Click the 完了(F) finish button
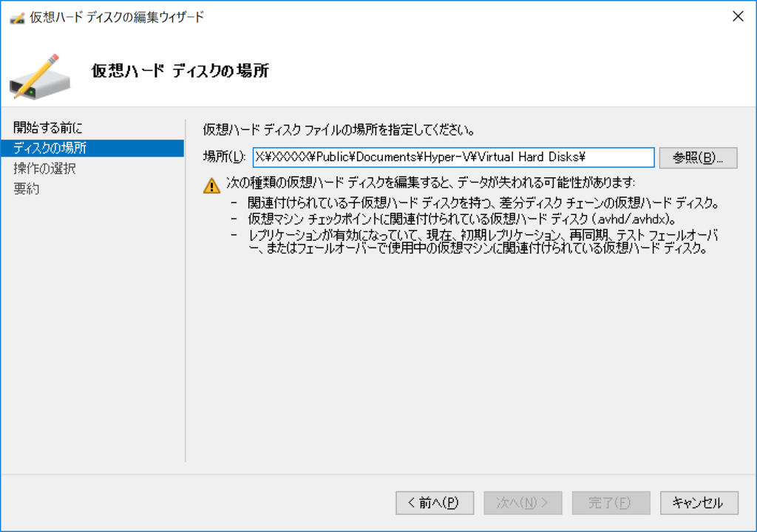Image resolution: width=757 pixels, height=532 pixels. click(x=611, y=502)
